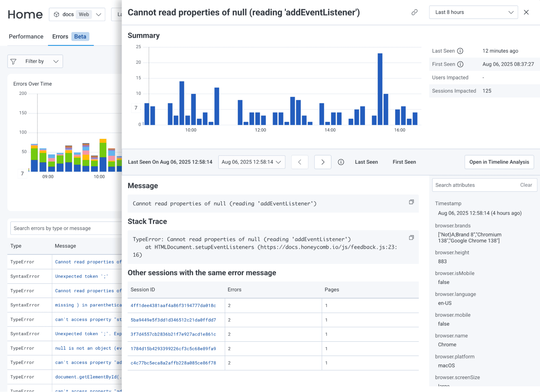Go to the next error occurrence
The image size is (540, 392).
[x=323, y=162]
